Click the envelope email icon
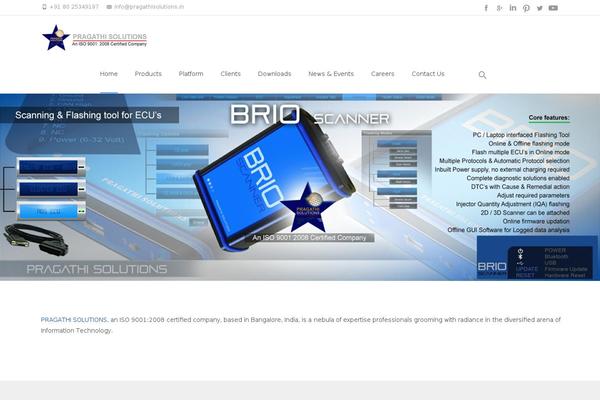Screen dimensions: 600x400 [x=109, y=7]
